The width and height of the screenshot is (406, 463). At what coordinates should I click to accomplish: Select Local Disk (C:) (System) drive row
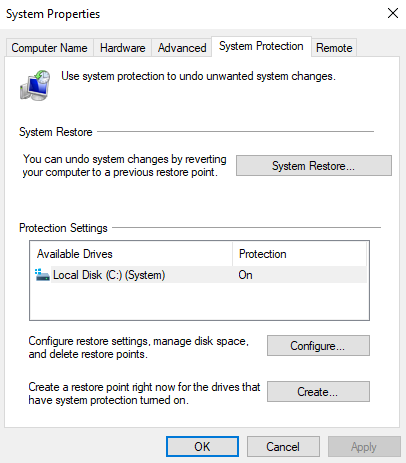click(199, 275)
